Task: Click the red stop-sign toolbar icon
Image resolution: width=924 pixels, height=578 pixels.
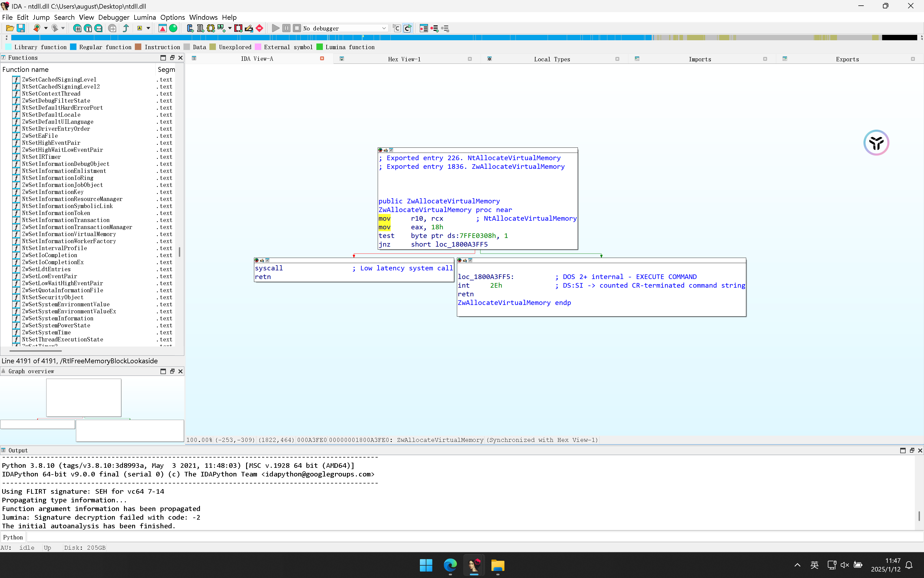Action: (260, 28)
